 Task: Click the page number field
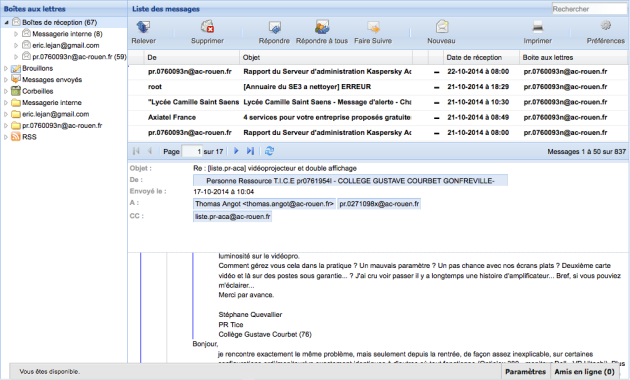click(x=192, y=151)
